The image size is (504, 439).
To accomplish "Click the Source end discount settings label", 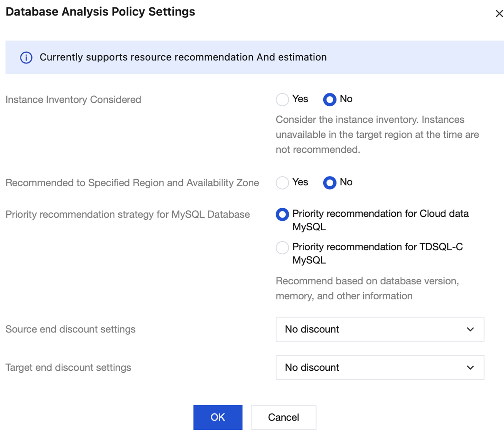I will pyautogui.click(x=70, y=329).
